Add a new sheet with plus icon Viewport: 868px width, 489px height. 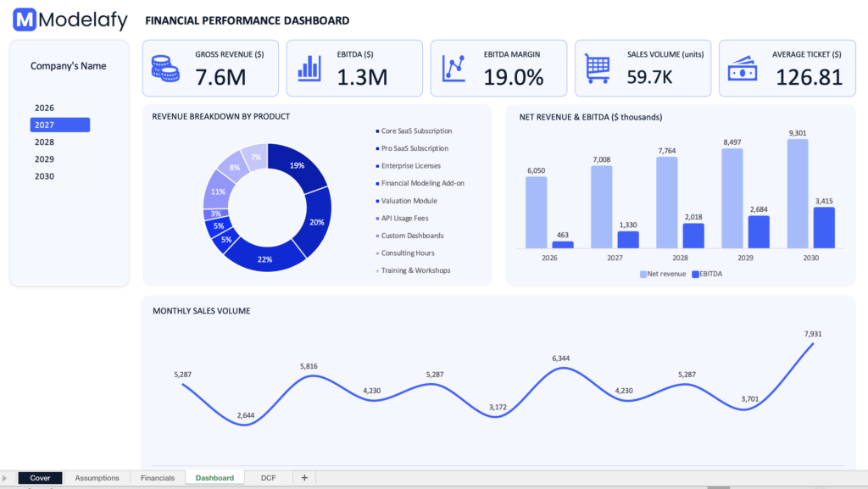coord(304,478)
